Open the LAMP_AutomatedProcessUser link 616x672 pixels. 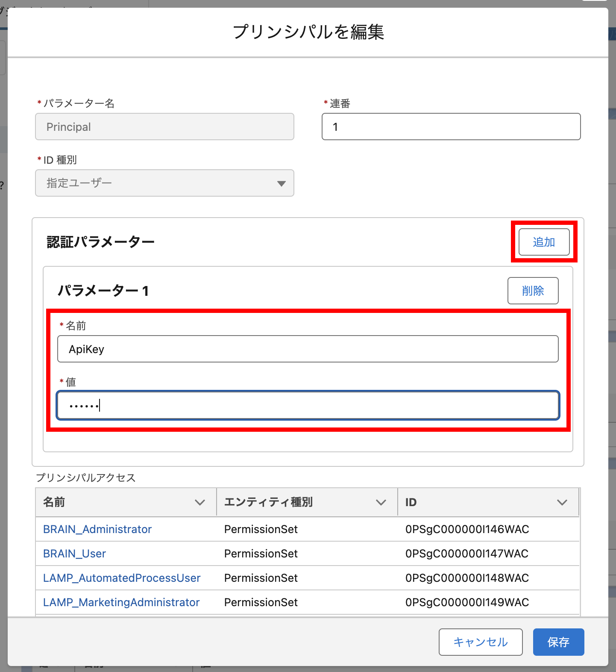[122, 578]
